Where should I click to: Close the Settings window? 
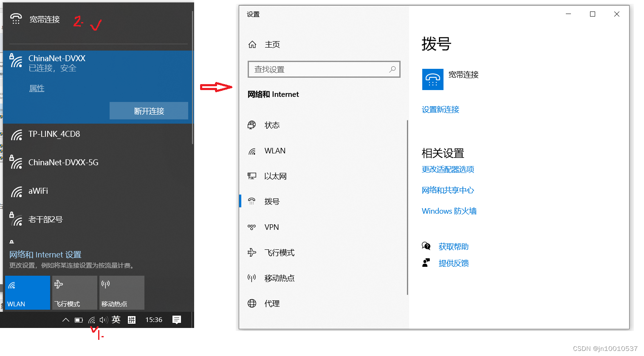[617, 14]
